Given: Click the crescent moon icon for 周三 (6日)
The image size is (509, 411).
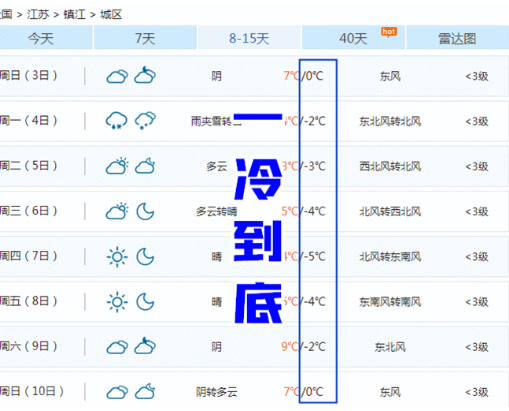Looking at the screenshot, I should point(145,211).
